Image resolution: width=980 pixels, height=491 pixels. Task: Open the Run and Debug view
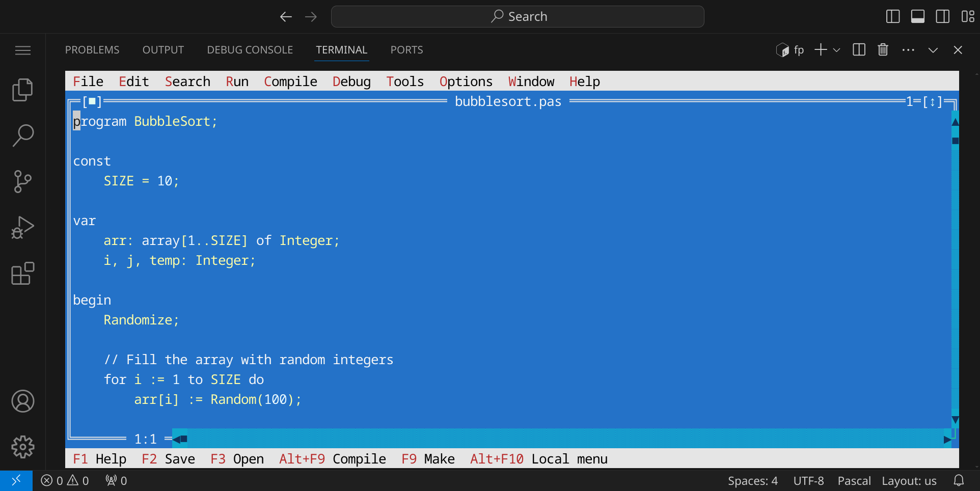click(22, 228)
